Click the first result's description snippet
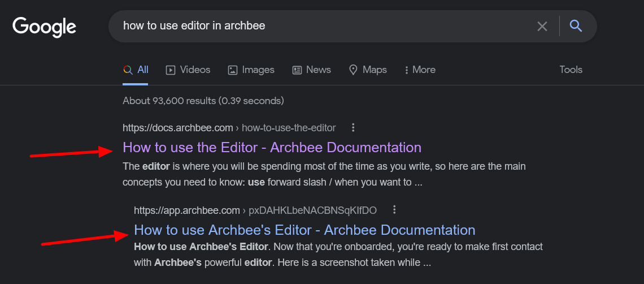 tap(324, 174)
